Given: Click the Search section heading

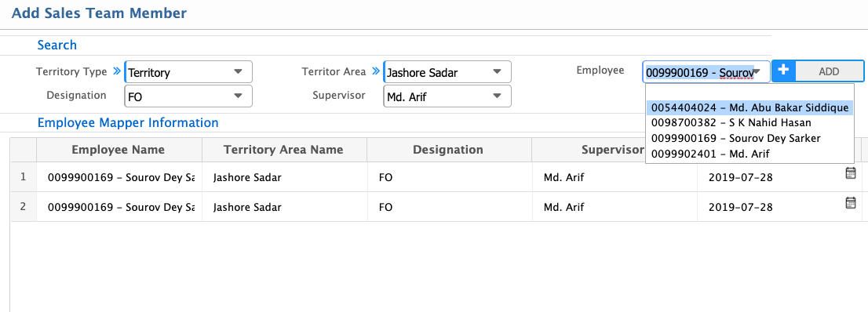Looking at the screenshot, I should click(x=57, y=45).
